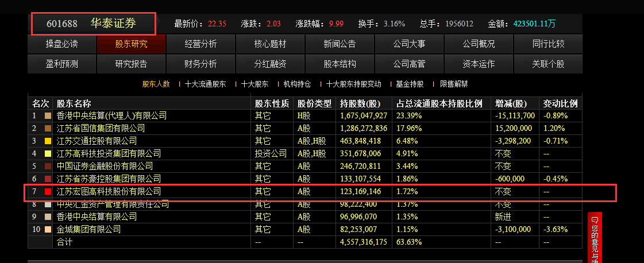
Task: Select shareholder 香港中央结算有限公司
Action: coord(97,216)
